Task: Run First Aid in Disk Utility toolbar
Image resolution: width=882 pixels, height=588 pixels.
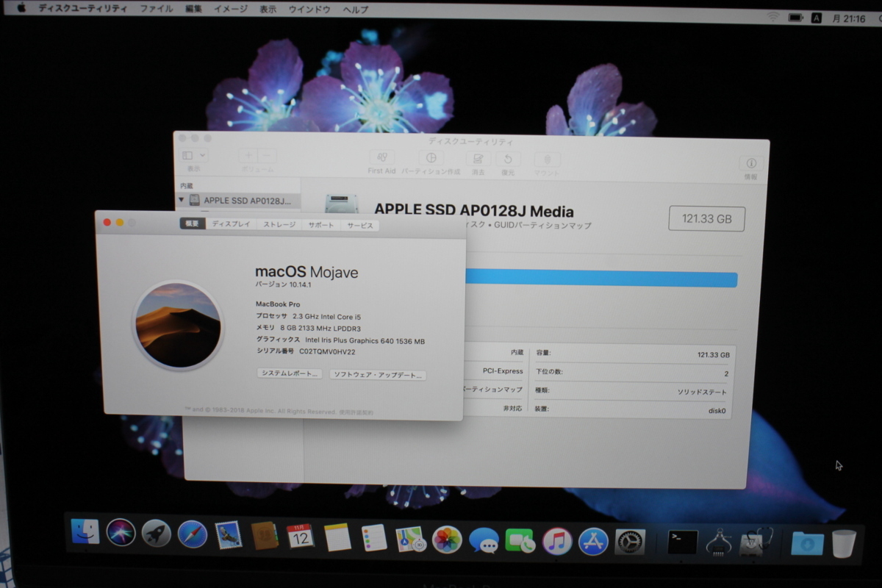Action: (381, 158)
